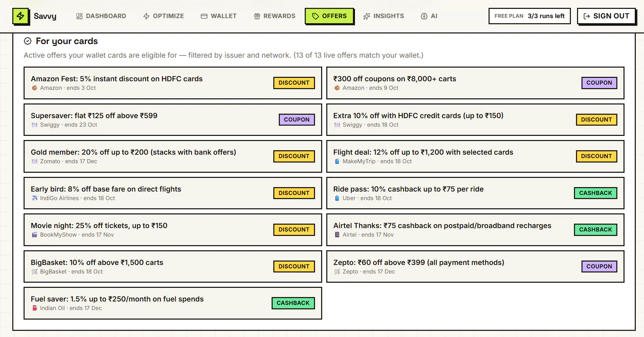The image size is (644, 337).
Task: Open the Airtel Thanks ₹75 cashback offer title
Action: click(442, 226)
